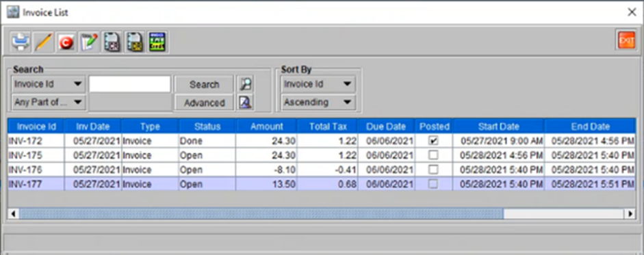Image resolution: width=644 pixels, height=255 pixels.
Task: Click the Type column header
Action: [x=150, y=126]
